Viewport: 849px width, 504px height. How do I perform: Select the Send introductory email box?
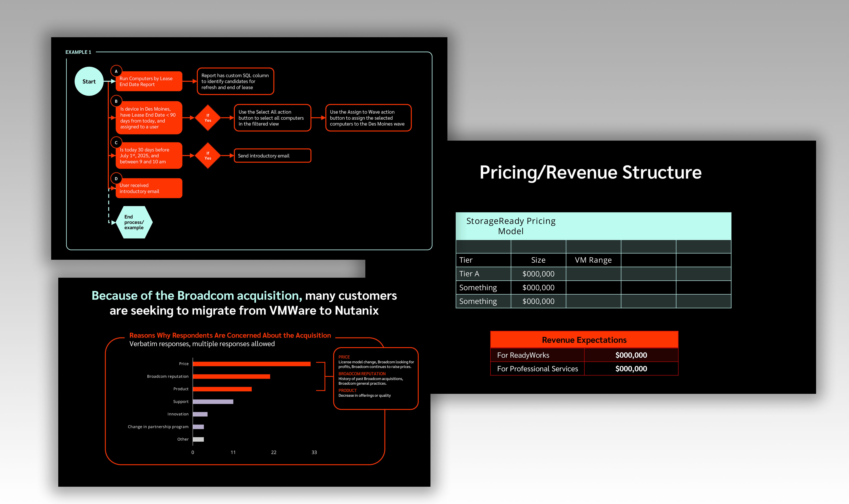(272, 155)
